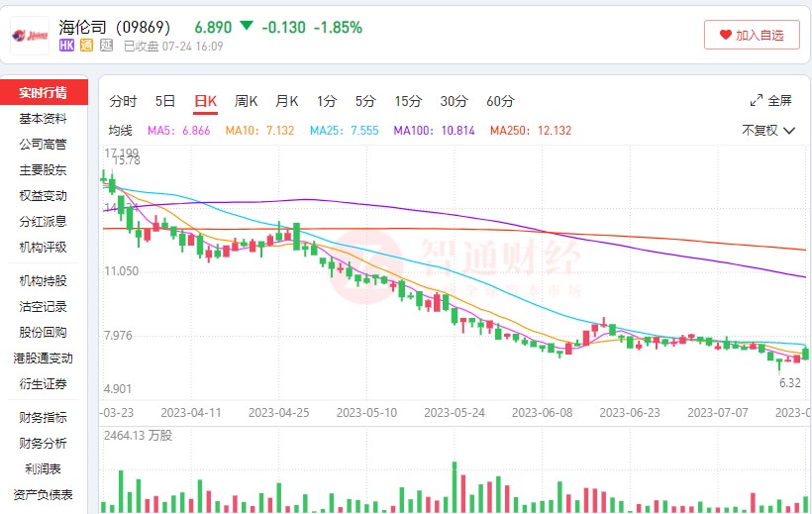Viewport: 812px width, 514px height.
Task: Open the 利润表 page
Action: (x=43, y=468)
